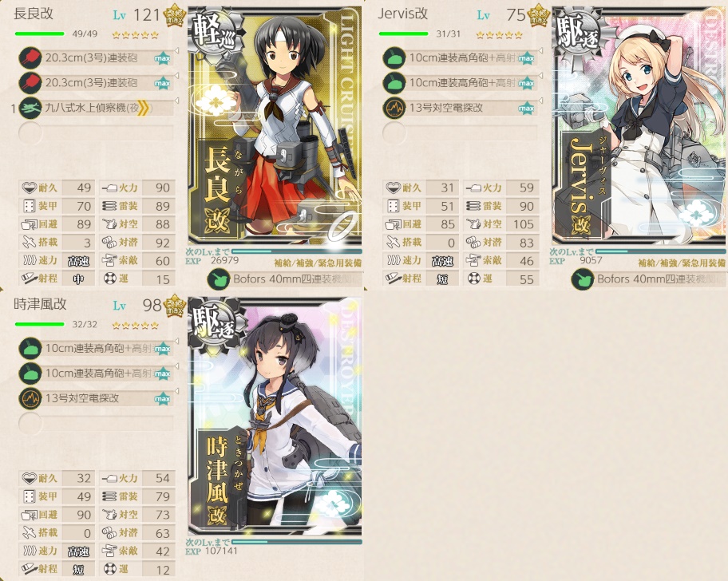728x581 pixels.
Task: Open Nagara's empty fourth equipment slot
Action: pos(96,133)
